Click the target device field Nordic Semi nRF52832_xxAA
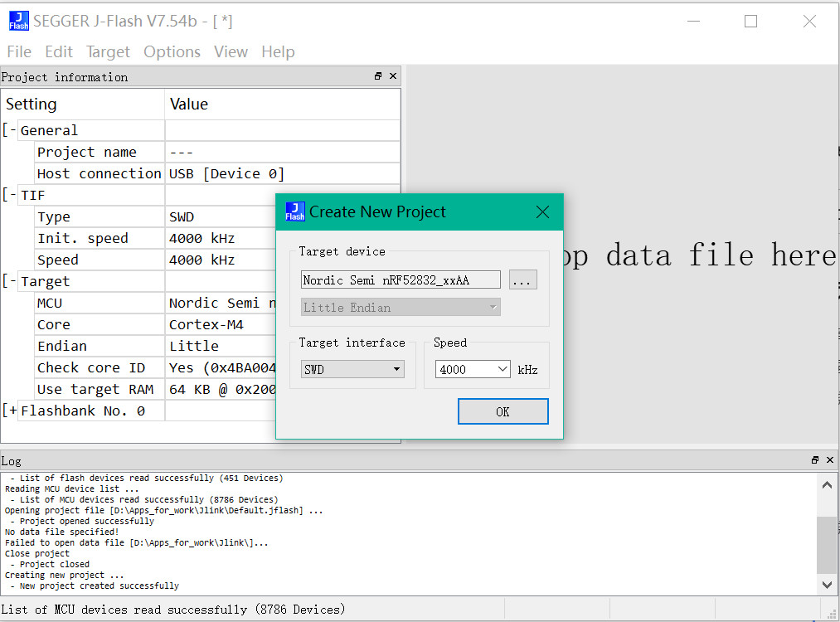Image resolution: width=840 pixels, height=622 pixels. (x=401, y=279)
